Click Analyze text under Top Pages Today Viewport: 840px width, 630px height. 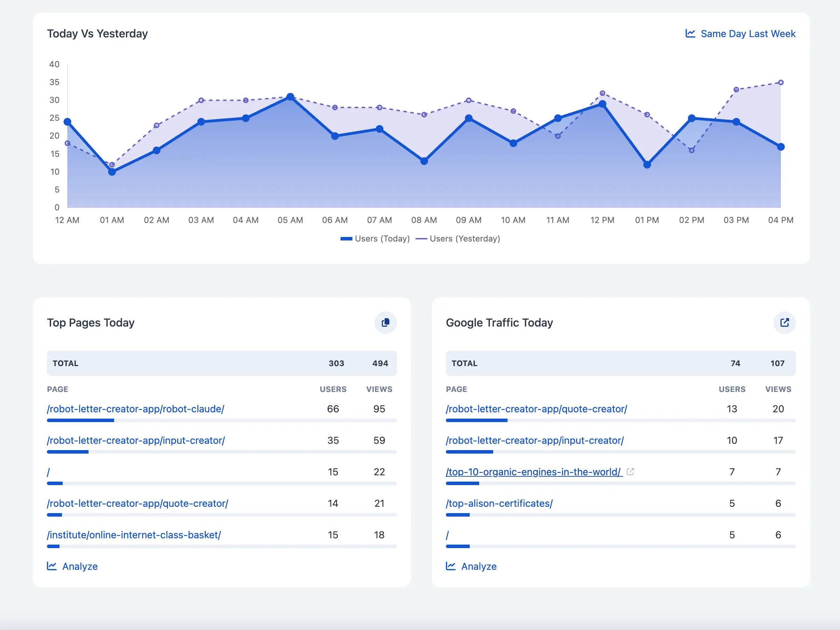(x=80, y=566)
